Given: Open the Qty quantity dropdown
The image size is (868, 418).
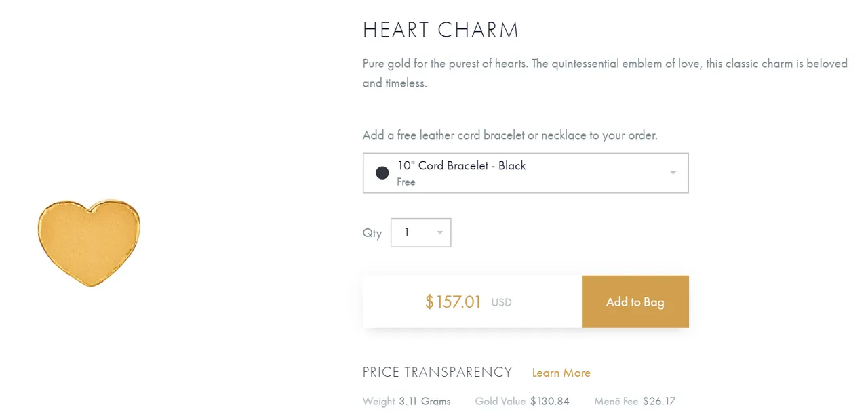Looking at the screenshot, I should point(420,232).
